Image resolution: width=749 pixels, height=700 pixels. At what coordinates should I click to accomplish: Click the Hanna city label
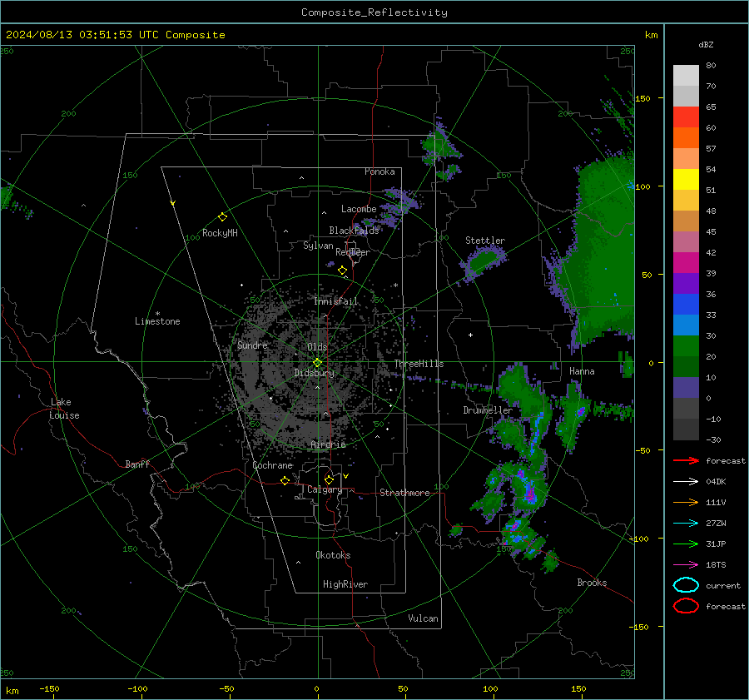coord(582,371)
